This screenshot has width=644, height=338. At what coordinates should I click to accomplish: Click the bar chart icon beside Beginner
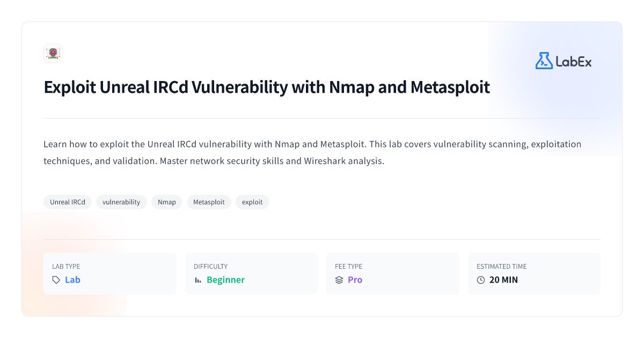198,280
